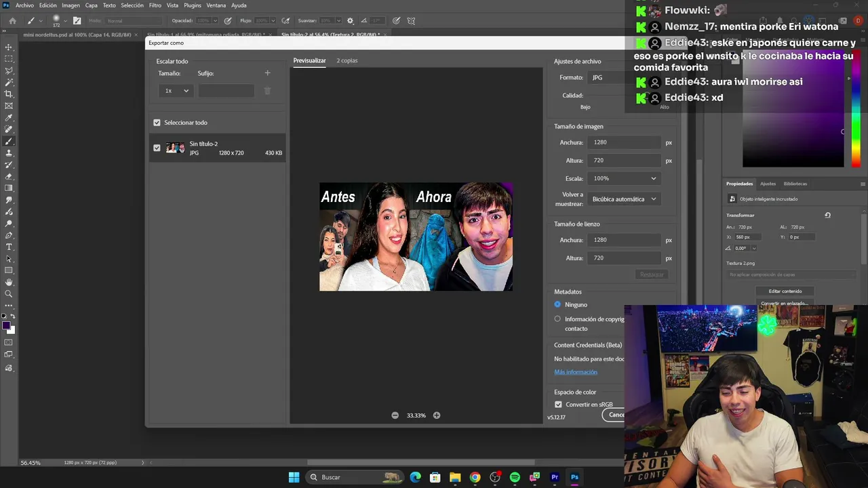Screen dimensions: 868x488
Task: Switch to the Previsualizar tab
Action: click(309, 60)
